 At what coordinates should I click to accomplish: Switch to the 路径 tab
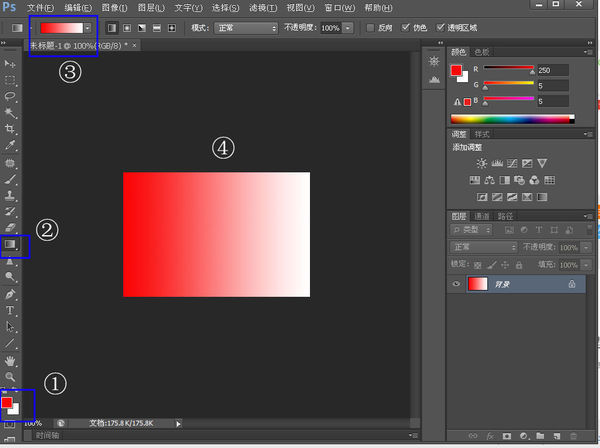point(505,216)
